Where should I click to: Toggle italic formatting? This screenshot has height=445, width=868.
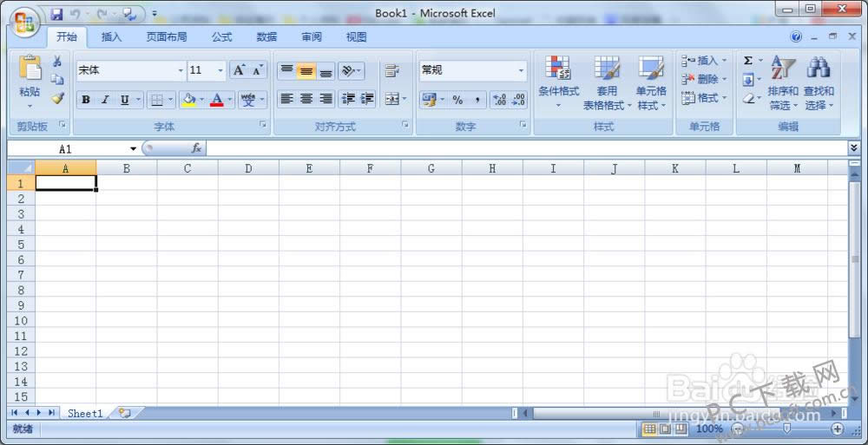(105, 100)
